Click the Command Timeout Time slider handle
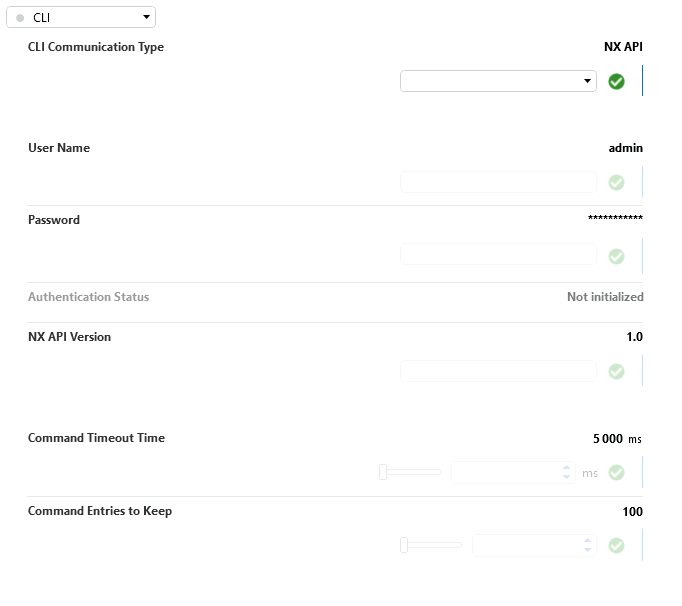 383,472
